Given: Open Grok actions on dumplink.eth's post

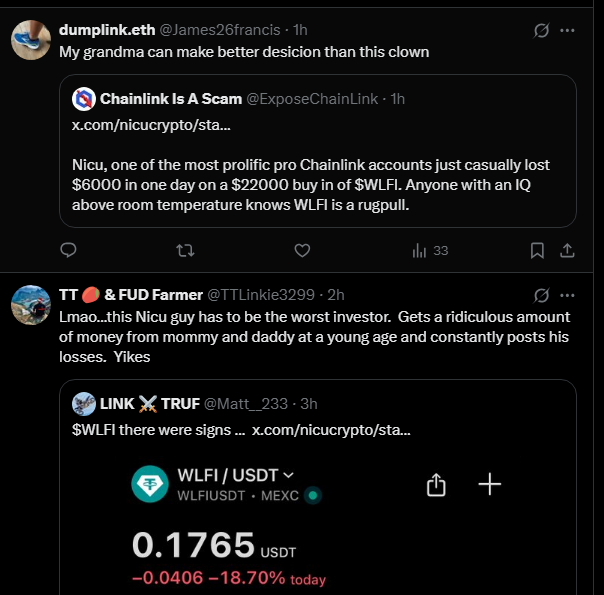Looking at the screenshot, I should click(x=541, y=31).
